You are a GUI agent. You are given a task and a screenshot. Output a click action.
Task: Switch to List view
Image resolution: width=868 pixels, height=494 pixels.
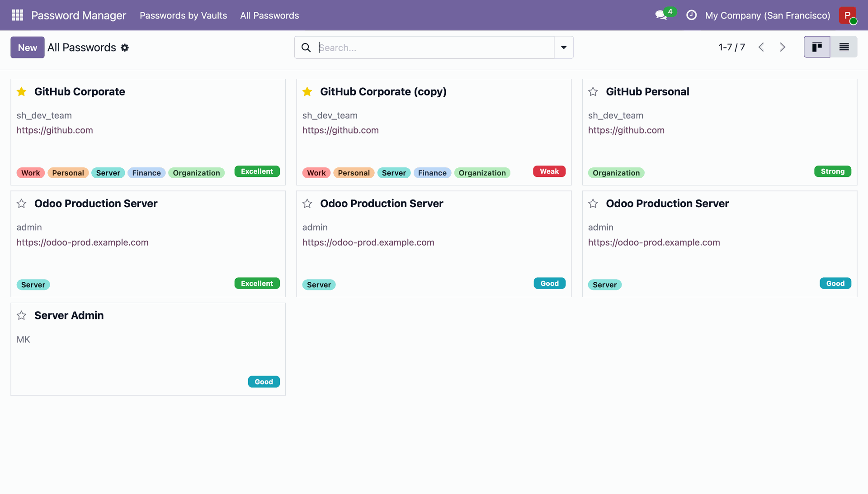(844, 47)
